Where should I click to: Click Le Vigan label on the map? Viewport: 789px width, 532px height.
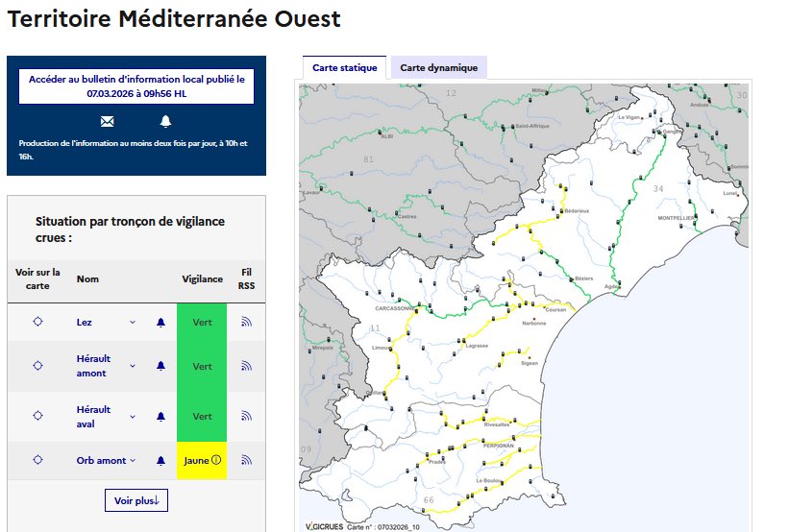click(x=629, y=117)
